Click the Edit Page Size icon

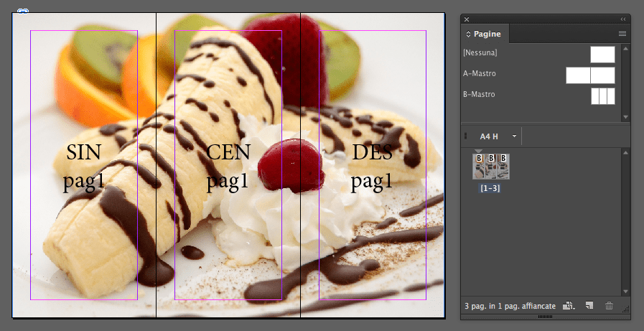569,306
